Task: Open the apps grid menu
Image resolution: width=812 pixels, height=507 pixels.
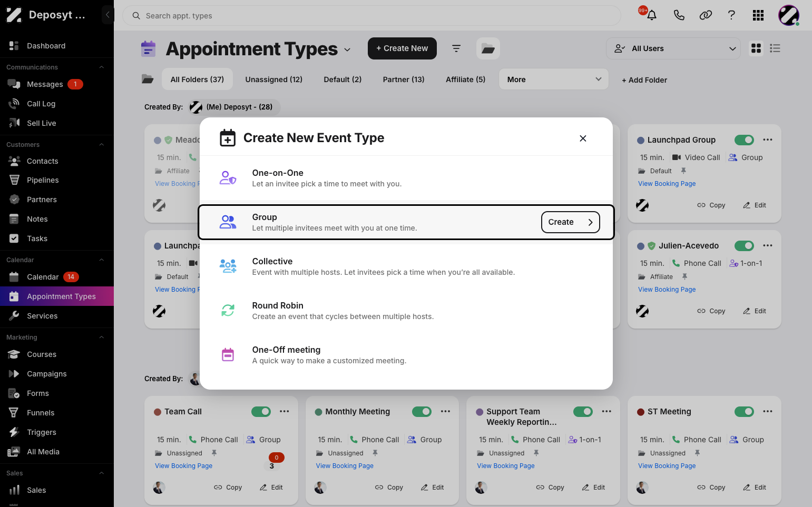Action: pyautogui.click(x=758, y=15)
